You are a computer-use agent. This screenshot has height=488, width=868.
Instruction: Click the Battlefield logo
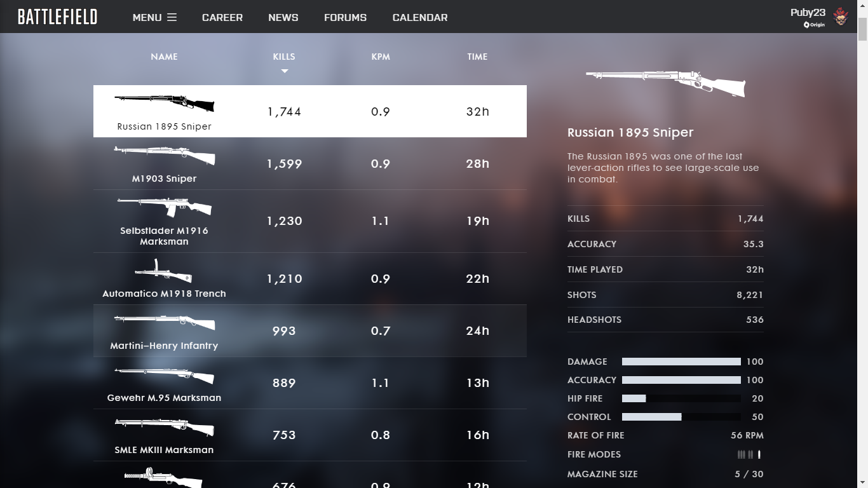click(57, 17)
